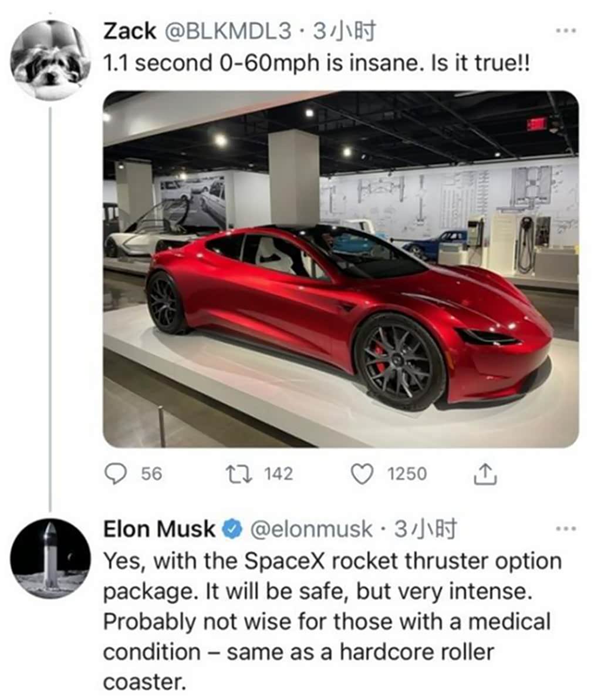This screenshot has width=601, height=700.
Task: Tap the share icon under the photo
Action: coord(485,474)
